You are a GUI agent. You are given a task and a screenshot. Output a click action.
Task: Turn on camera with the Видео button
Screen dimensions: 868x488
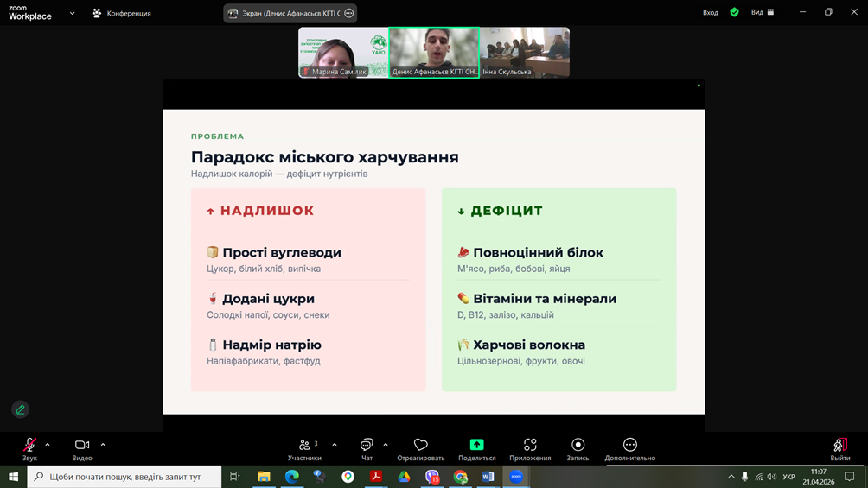click(82, 446)
